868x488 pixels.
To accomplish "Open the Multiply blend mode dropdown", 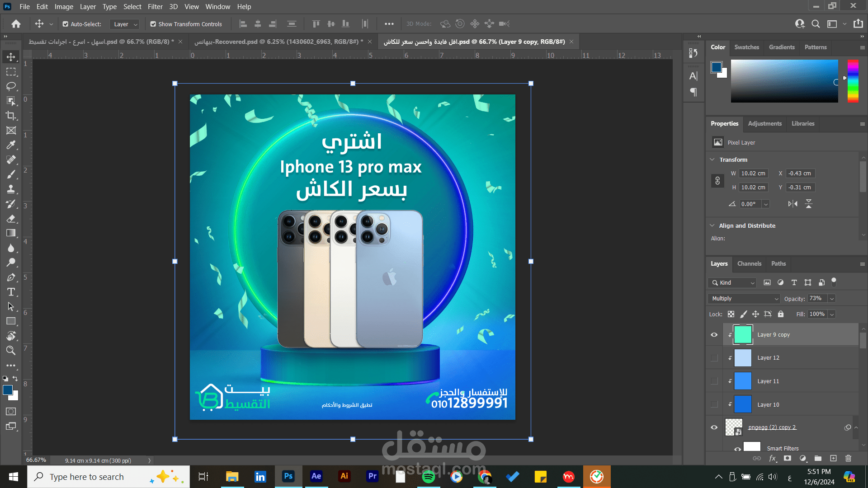I will pos(744,299).
